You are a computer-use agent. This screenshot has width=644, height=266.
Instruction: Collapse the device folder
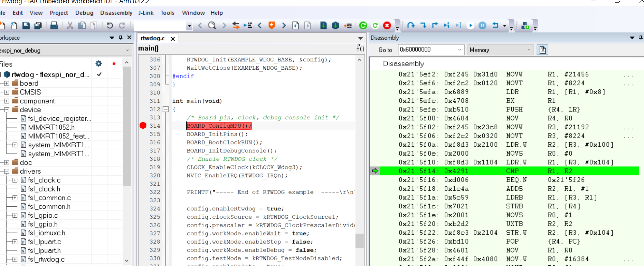point(7,110)
